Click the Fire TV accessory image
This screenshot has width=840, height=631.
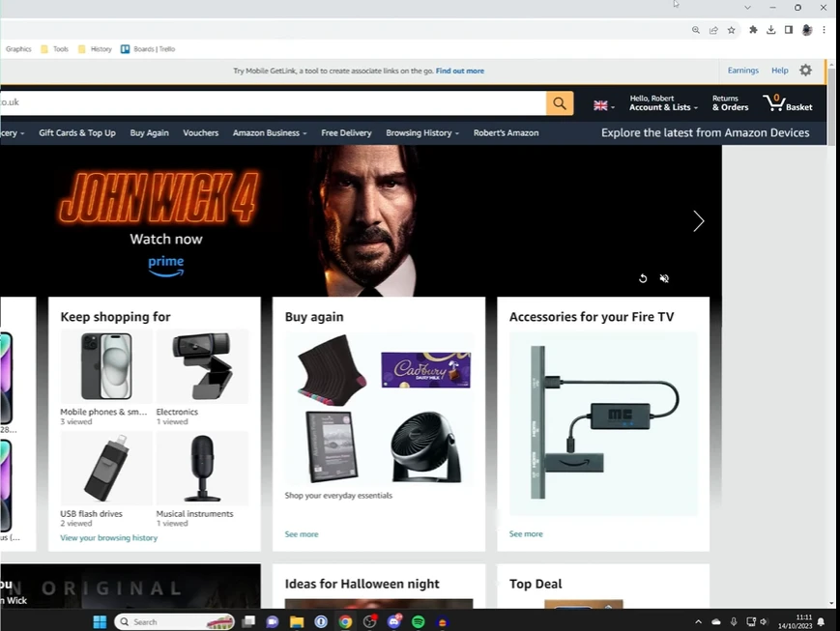pyautogui.click(x=604, y=423)
